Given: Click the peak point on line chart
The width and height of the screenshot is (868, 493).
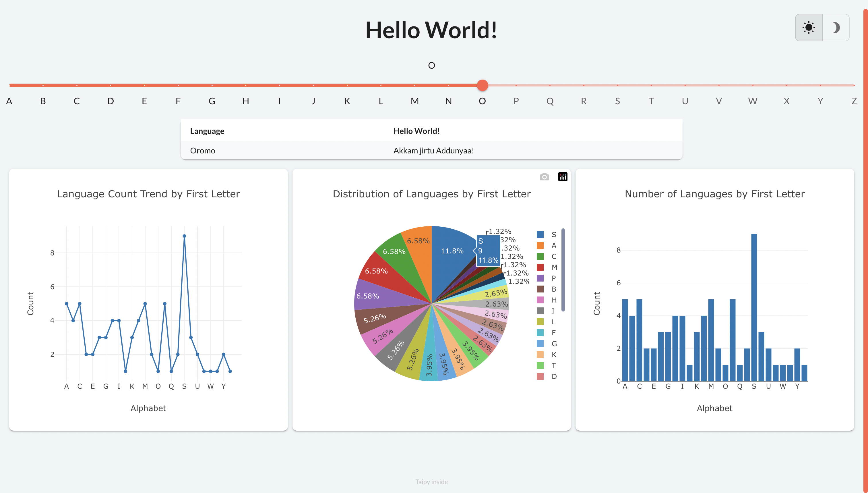Looking at the screenshot, I should pyautogui.click(x=184, y=236).
